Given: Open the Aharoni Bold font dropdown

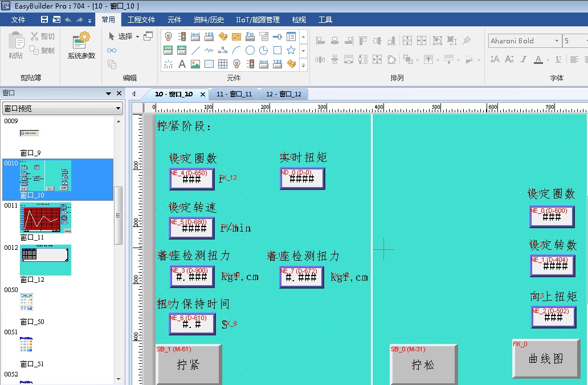Looking at the screenshot, I should 557,41.
